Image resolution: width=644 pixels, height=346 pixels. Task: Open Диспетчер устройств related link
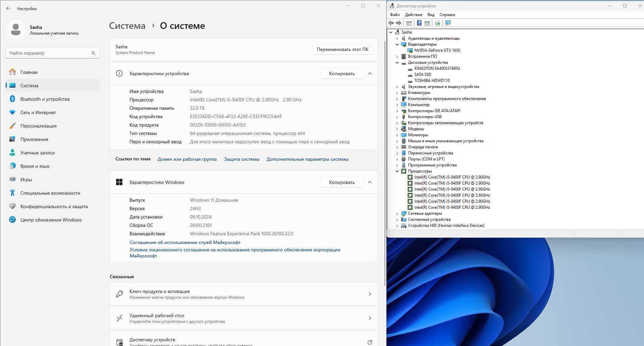click(244, 339)
